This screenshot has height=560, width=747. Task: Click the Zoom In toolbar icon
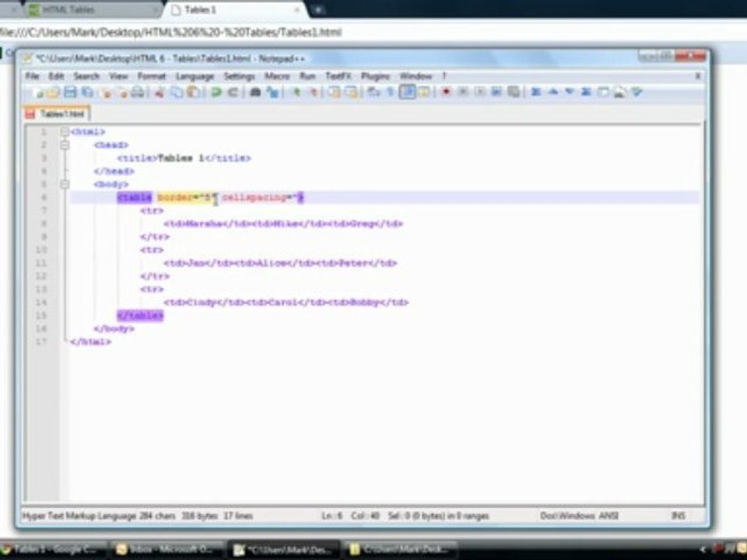tap(296, 92)
